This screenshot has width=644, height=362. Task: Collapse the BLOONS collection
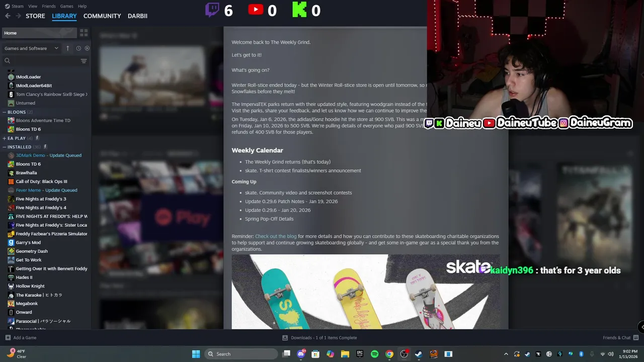pyautogui.click(x=5, y=112)
